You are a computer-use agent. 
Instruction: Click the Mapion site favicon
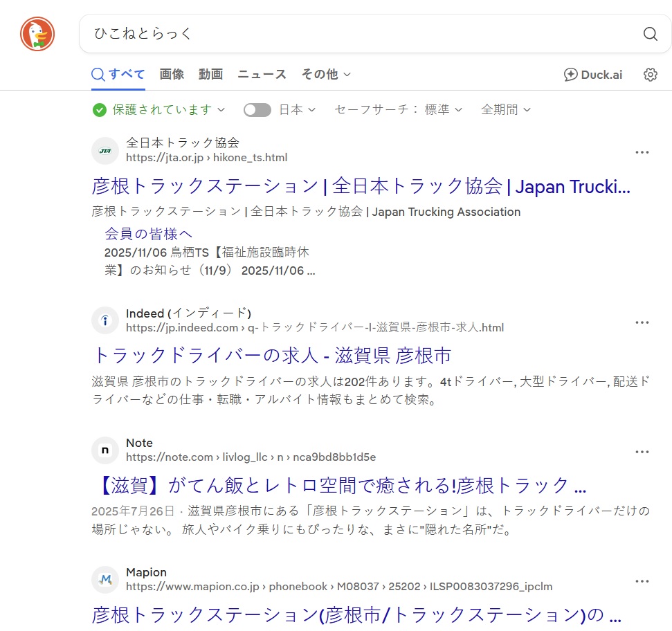(x=105, y=579)
